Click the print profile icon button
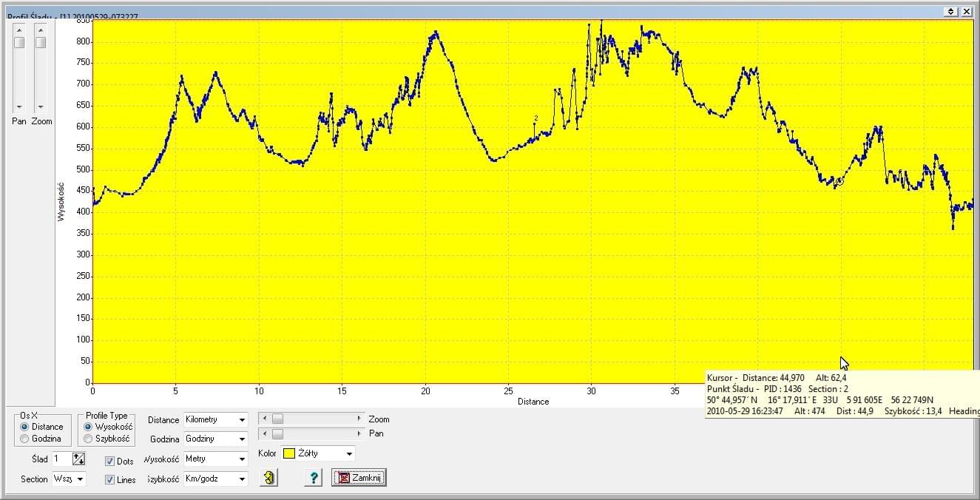The height and width of the screenshot is (500, 980). click(268, 478)
